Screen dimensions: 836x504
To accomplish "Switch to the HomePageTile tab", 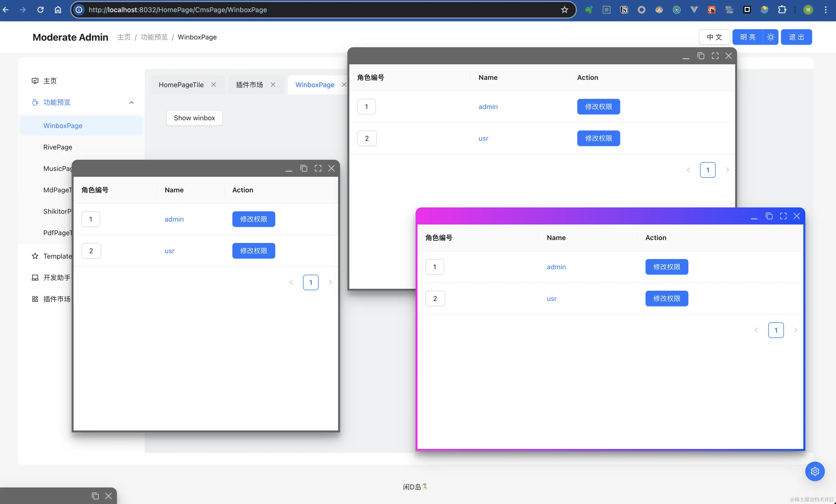I will pyautogui.click(x=181, y=85).
